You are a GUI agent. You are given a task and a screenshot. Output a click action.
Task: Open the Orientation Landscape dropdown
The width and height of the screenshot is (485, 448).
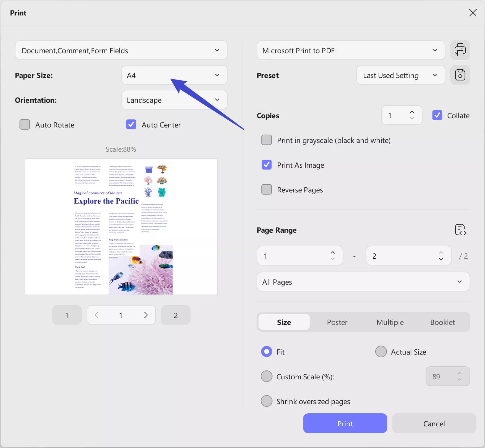click(x=174, y=100)
